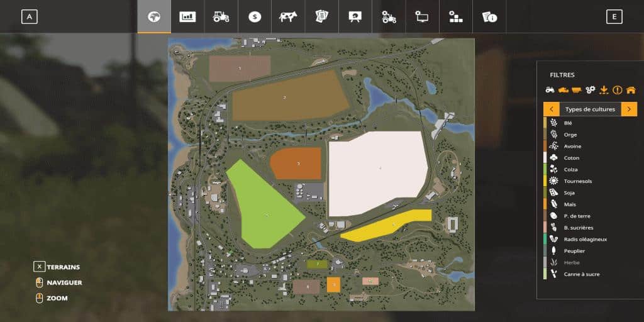Open the general settings monitor icon
644x322 pixels.
[x=423, y=17]
